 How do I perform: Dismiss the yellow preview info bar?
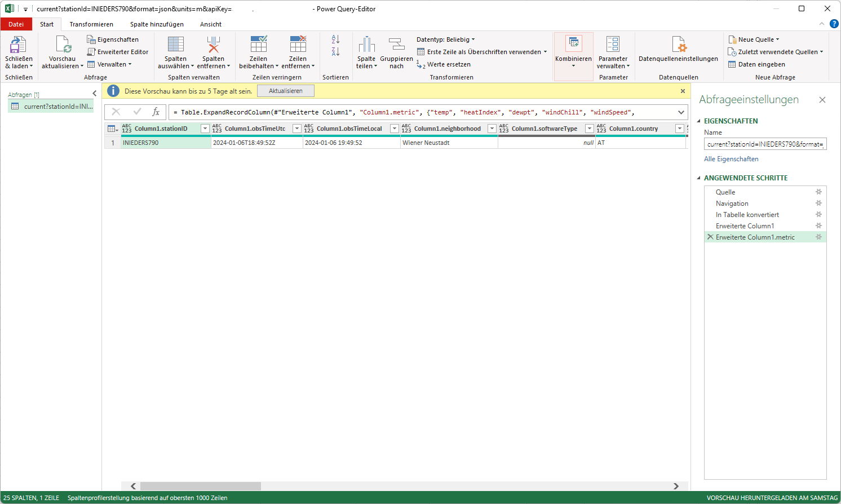click(683, 91)
